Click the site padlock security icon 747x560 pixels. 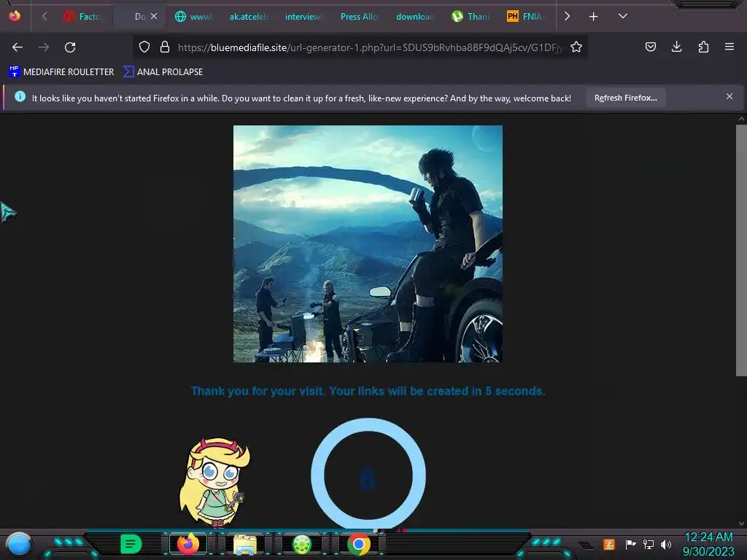tap(165, 47)
